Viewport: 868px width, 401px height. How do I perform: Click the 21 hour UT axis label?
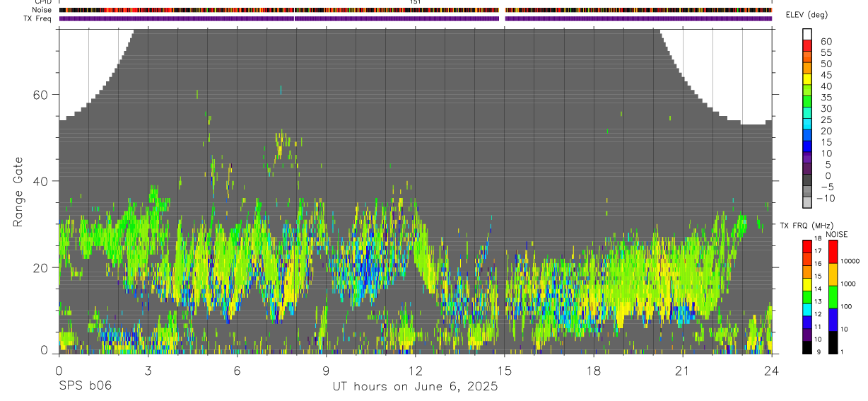[682, 371]
